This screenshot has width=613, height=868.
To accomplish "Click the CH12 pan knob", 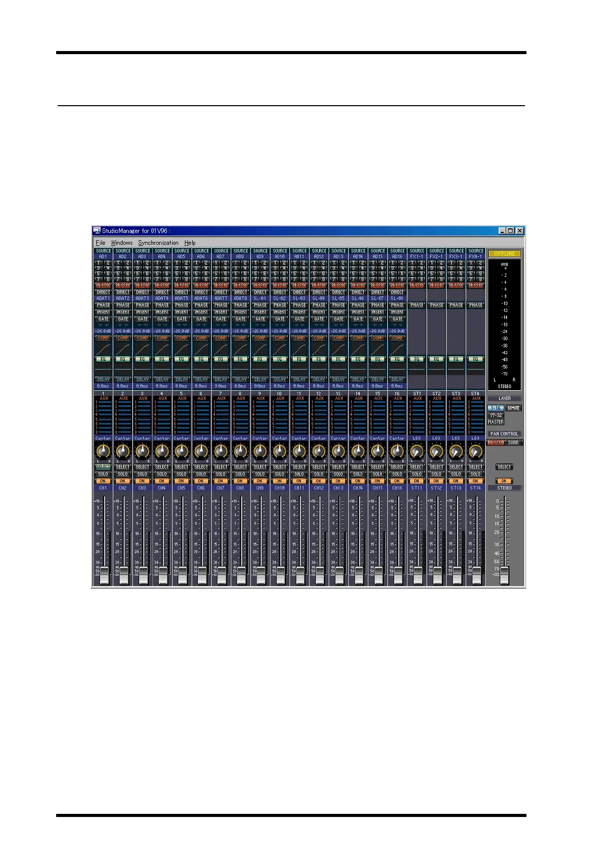I will click(319, 451).
